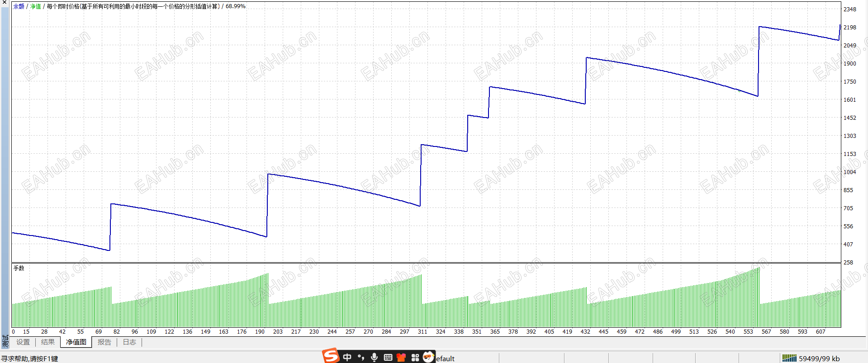This screenshot has height=363, width=868.
Task: Click the 手数 lots volume chart label
Action: [19, 268]
